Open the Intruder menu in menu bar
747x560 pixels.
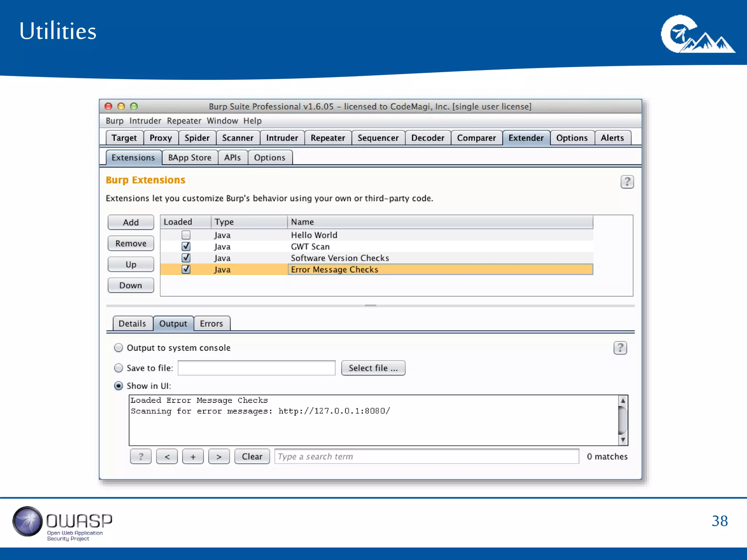coord(145,121)
